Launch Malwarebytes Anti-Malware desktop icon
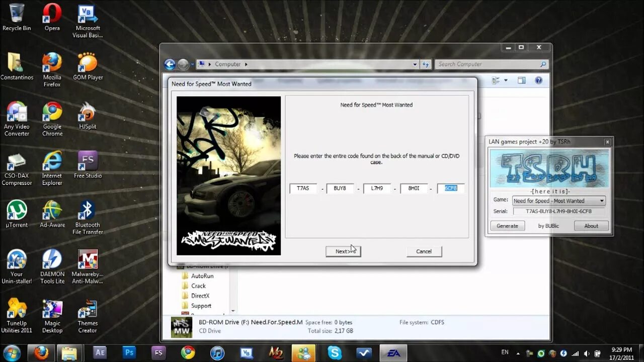This screenshot has width=644, height=362. click(88, 267)
